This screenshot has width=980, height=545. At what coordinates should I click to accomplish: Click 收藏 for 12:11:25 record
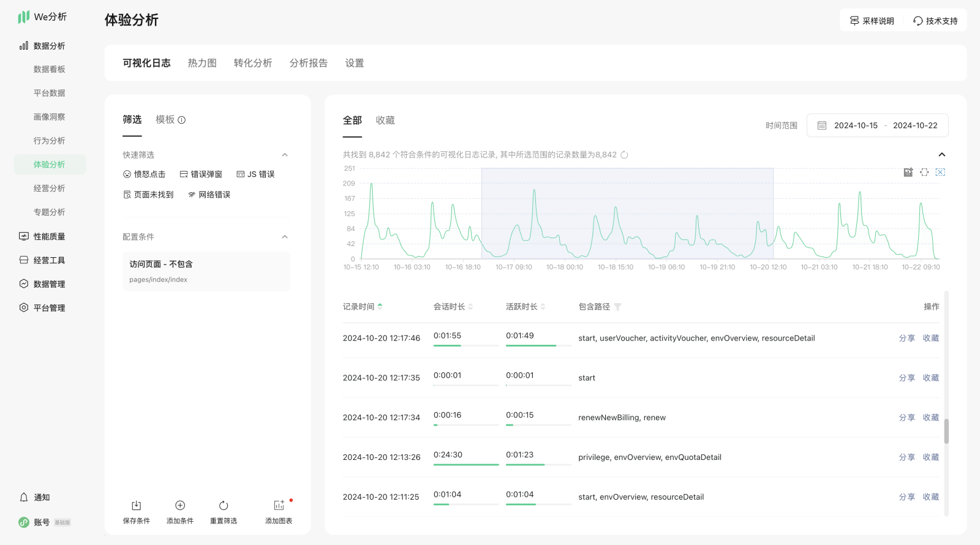(931, 497)
